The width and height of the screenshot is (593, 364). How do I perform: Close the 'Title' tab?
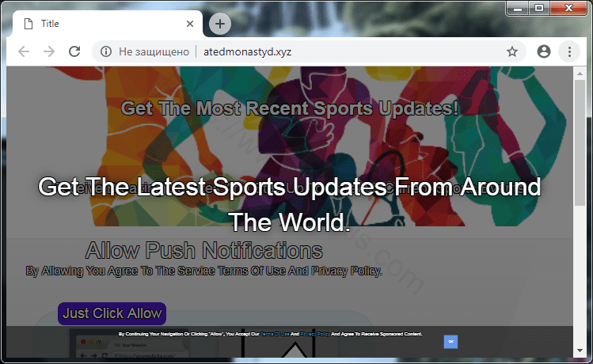coord(189,24)
